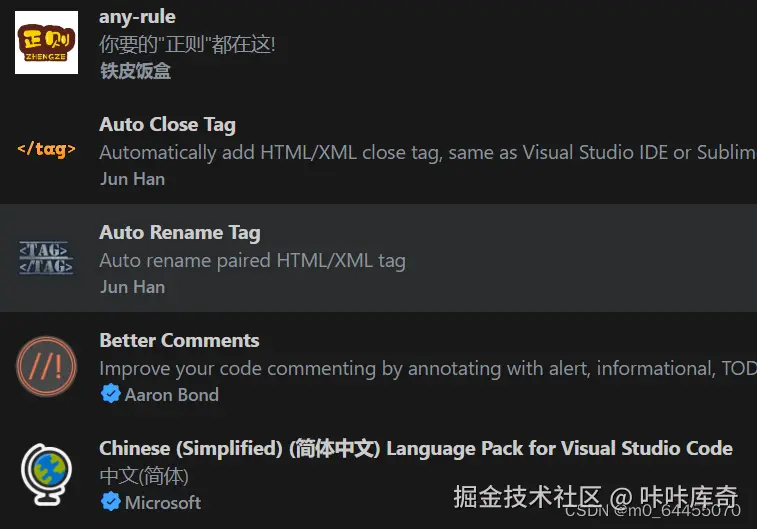Click the Auto Close Tag icon
Image resolution: width=757 pixels, height=529 pixels.
[x=46, y=150]
